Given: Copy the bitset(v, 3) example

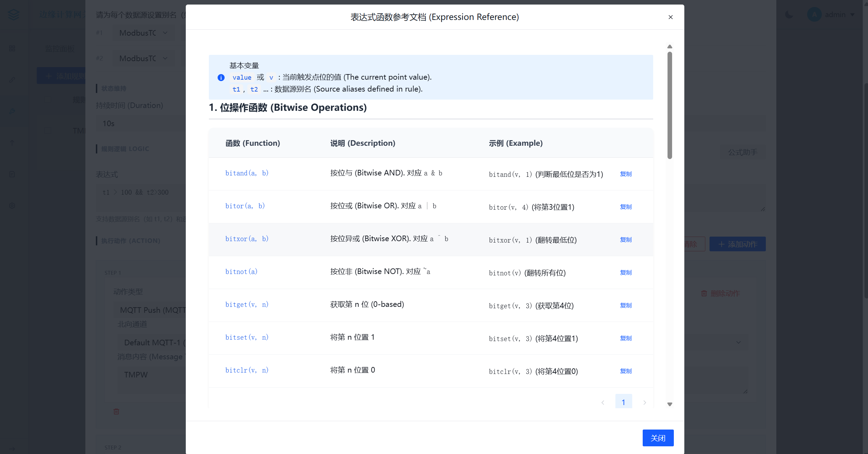Looking at the screenshot, I should (626, 338).
